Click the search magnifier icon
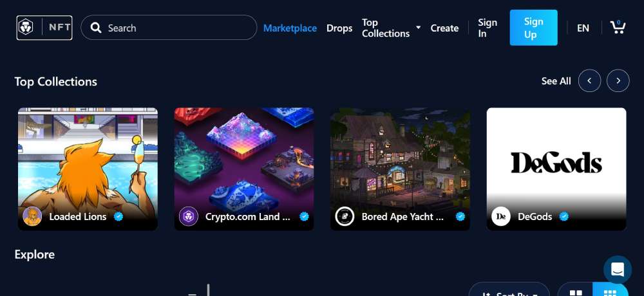The height and width of the screenshot is (296, 644). 96,28
